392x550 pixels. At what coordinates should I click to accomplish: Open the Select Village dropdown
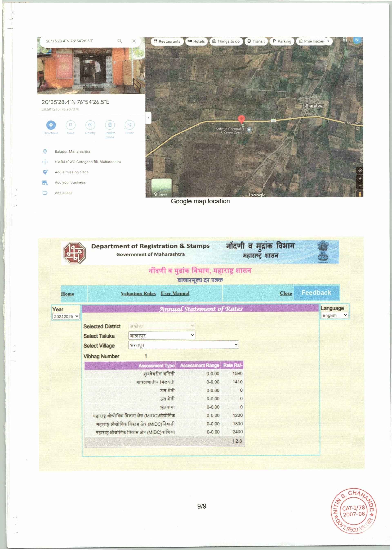pos(184,345)
